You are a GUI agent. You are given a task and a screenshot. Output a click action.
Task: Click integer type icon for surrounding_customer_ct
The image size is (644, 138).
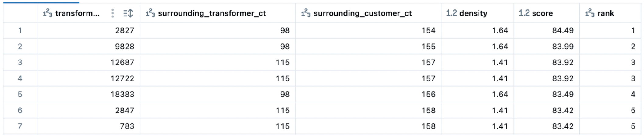[x=306, y=13]
